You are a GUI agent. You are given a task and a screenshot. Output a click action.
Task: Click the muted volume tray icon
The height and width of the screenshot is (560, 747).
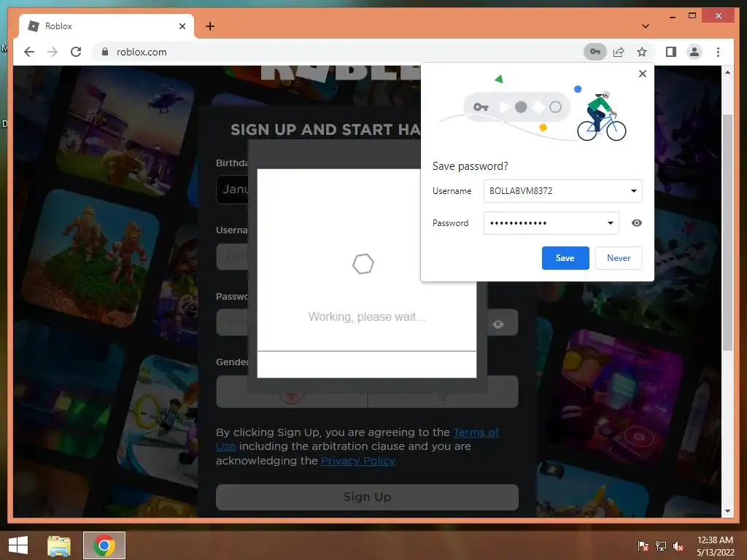(x=678, y=545)
